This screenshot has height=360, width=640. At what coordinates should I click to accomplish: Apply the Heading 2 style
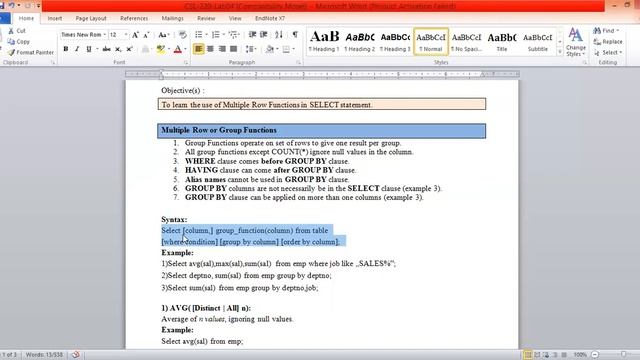(x=360, y=41)
